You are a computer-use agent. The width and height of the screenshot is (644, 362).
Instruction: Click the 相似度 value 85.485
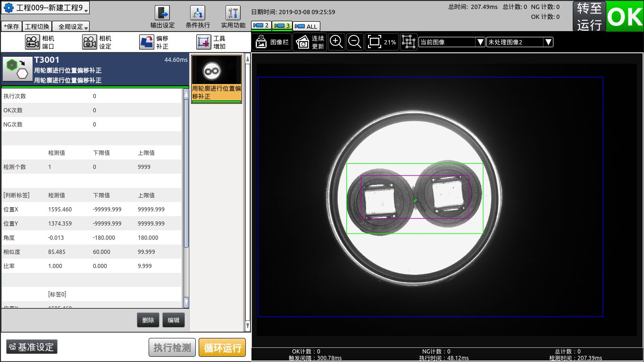pos(57,252)
